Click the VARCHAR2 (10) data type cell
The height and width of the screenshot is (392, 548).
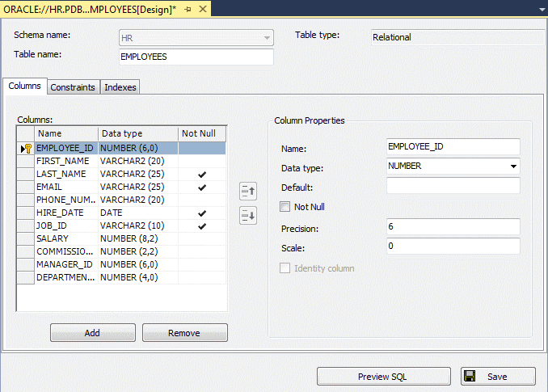[138, 226]
